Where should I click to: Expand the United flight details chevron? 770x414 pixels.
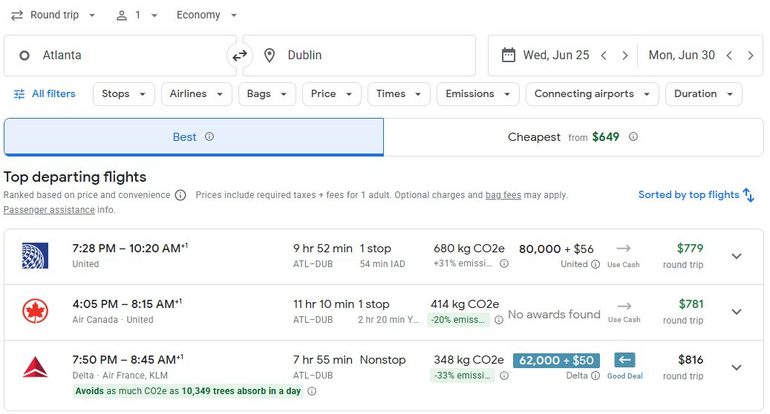pos(737,256)
